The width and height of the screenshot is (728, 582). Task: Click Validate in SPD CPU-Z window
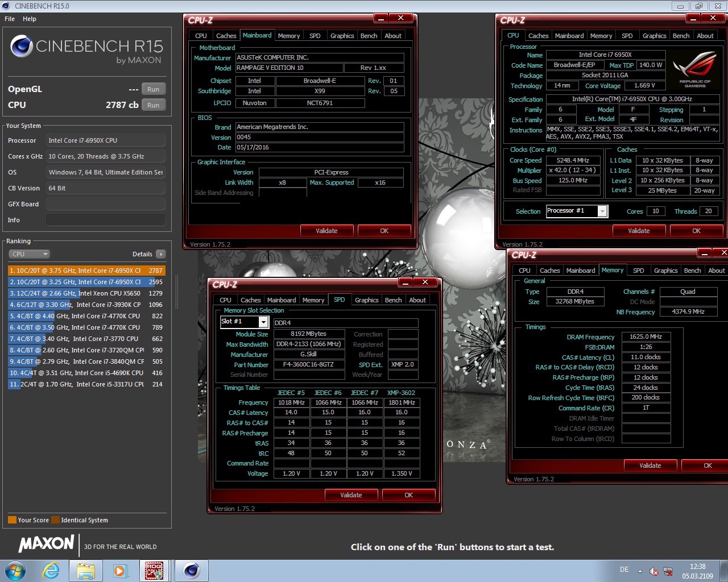coord(351,495)
